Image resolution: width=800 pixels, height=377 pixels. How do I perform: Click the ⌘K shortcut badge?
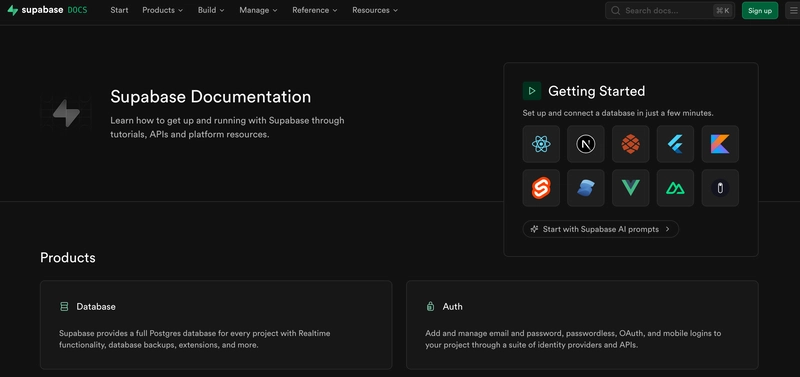722,10
